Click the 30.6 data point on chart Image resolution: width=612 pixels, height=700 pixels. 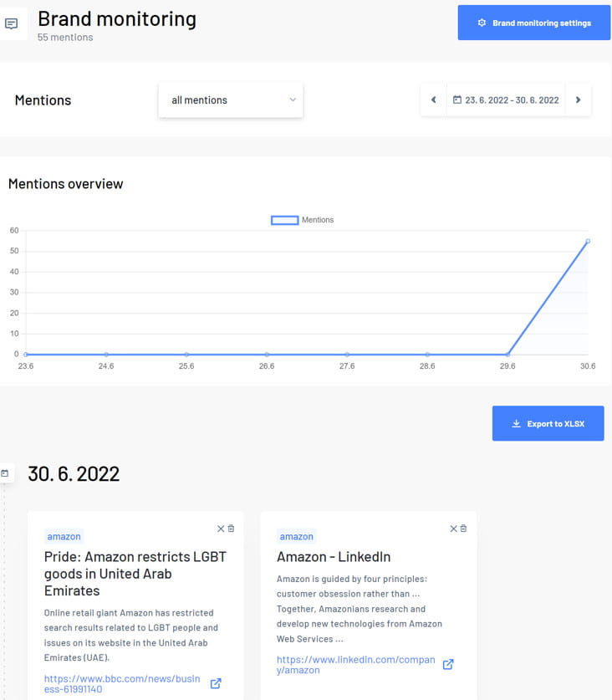click(x=588, y=241)
